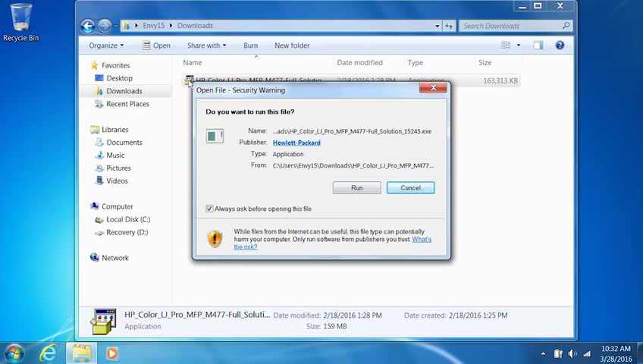Expand breadcrumb arrow after Envy15
Screen dimensions: 643x364
[x=171, y=26]
